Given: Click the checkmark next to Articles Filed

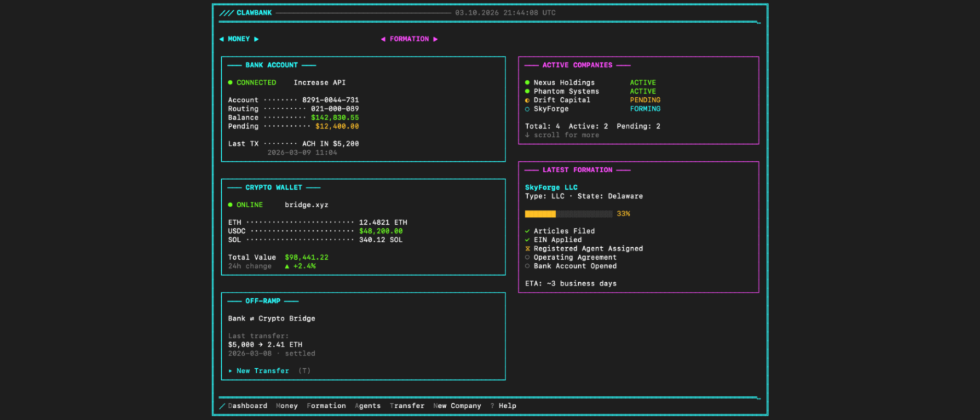Looking at the screenshot, I should [x=527, y=231].
